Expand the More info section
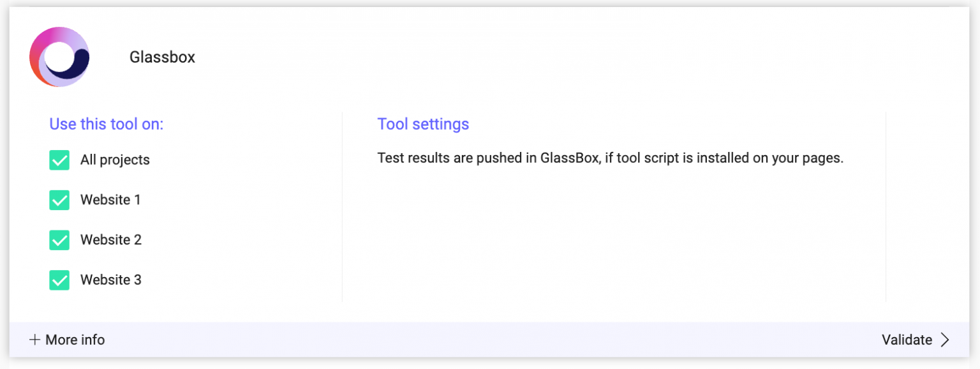980x369 pixels. pos(75,340)
